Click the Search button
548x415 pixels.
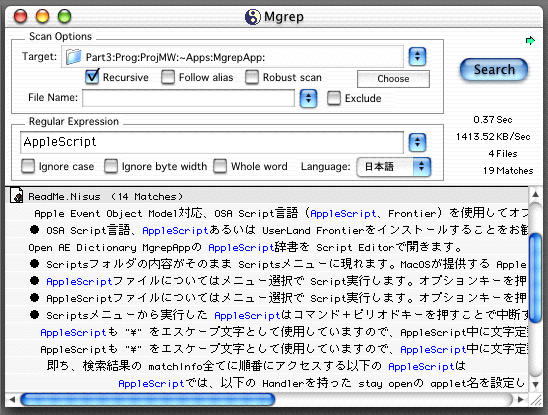pyautogui.click(x=494, y=70)
